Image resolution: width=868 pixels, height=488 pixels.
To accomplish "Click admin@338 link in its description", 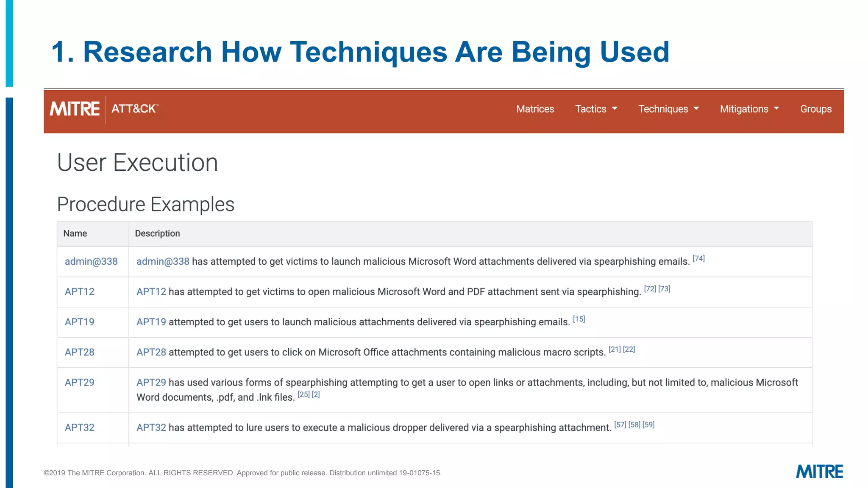I will [x=163, y=261].
